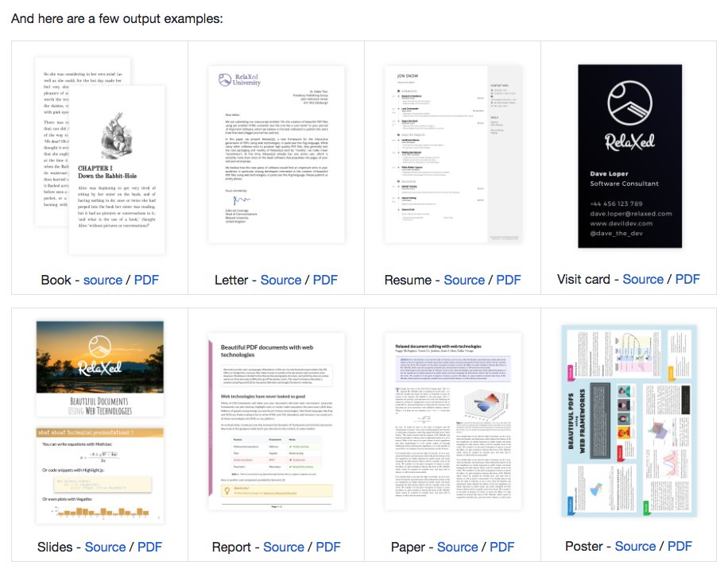Open the Slides Source link
Image resolution: width=728 pixels, height=573 pixels.
pos(106,547)
